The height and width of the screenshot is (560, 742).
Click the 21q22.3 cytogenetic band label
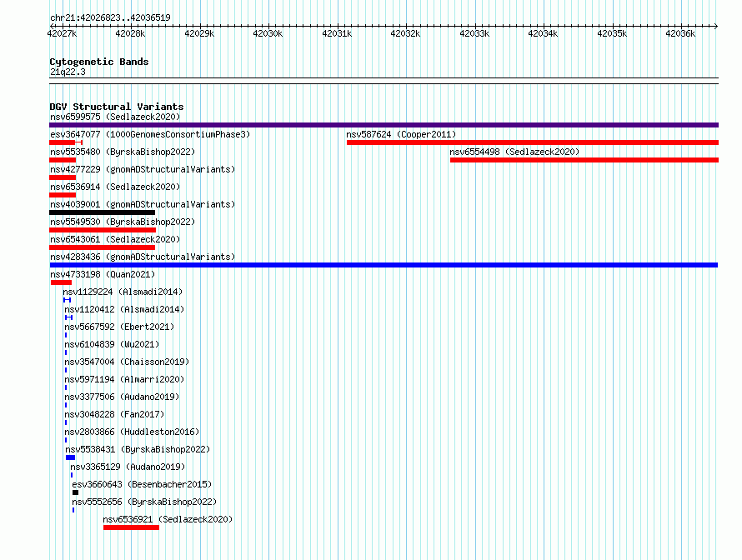[68, 72]
